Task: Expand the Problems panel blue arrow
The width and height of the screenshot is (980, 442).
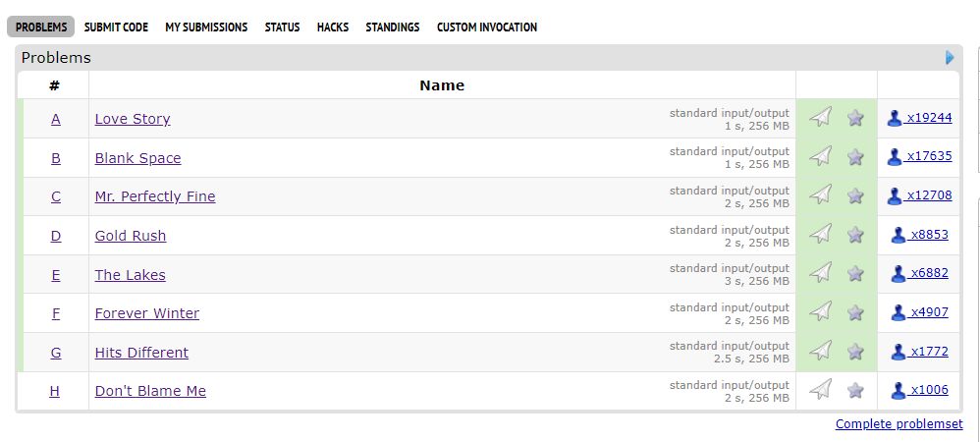Action: (x=950, y=58)
